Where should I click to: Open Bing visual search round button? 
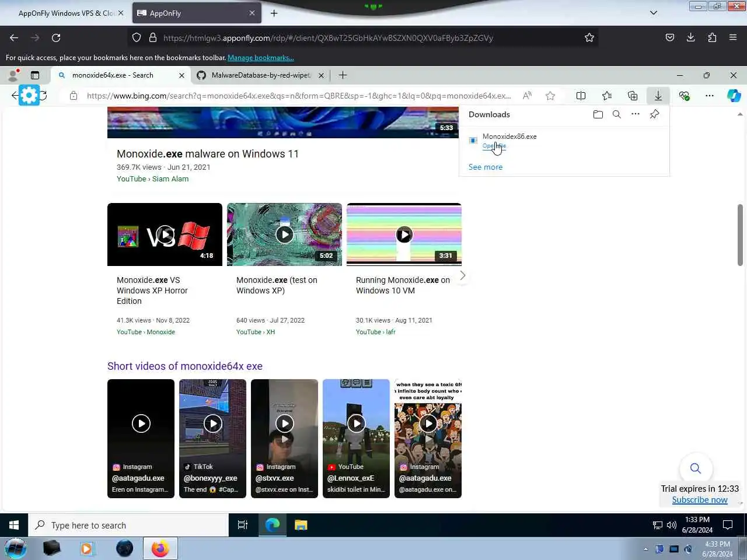click(x=695, y=468)
